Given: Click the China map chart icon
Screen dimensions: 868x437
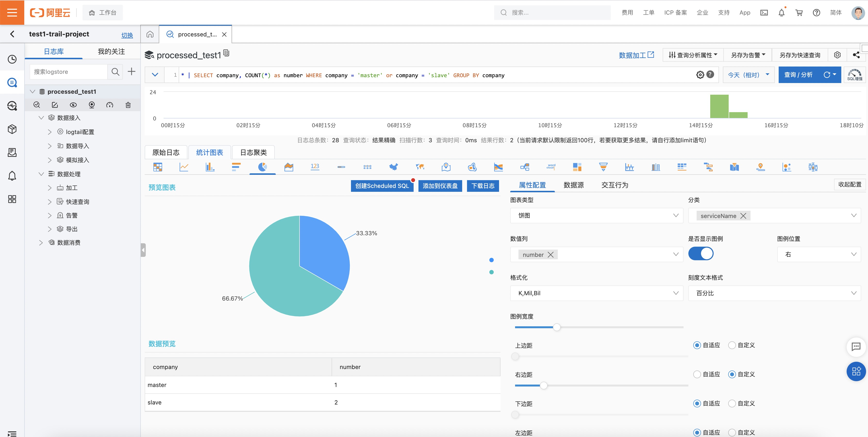Looking at the screenshot, I should click(x=393, y=167).
